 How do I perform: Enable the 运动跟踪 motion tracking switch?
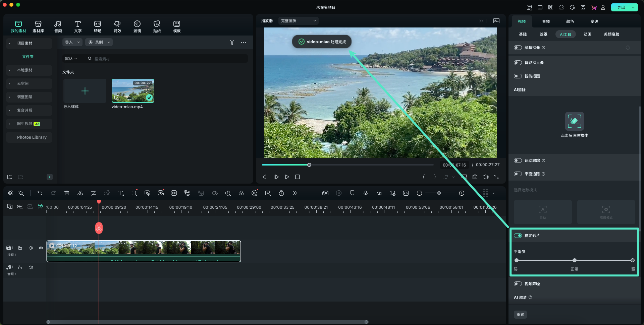click(x=518, y=160)
